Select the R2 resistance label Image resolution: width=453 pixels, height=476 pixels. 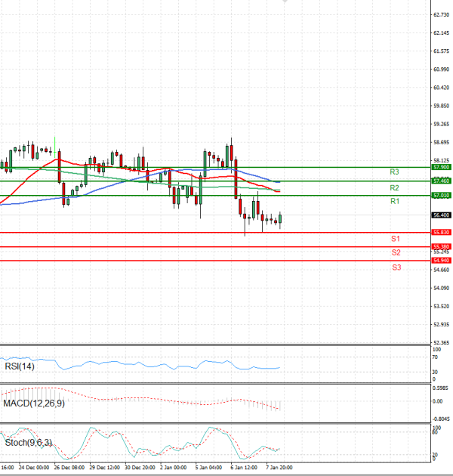point(394,187)
